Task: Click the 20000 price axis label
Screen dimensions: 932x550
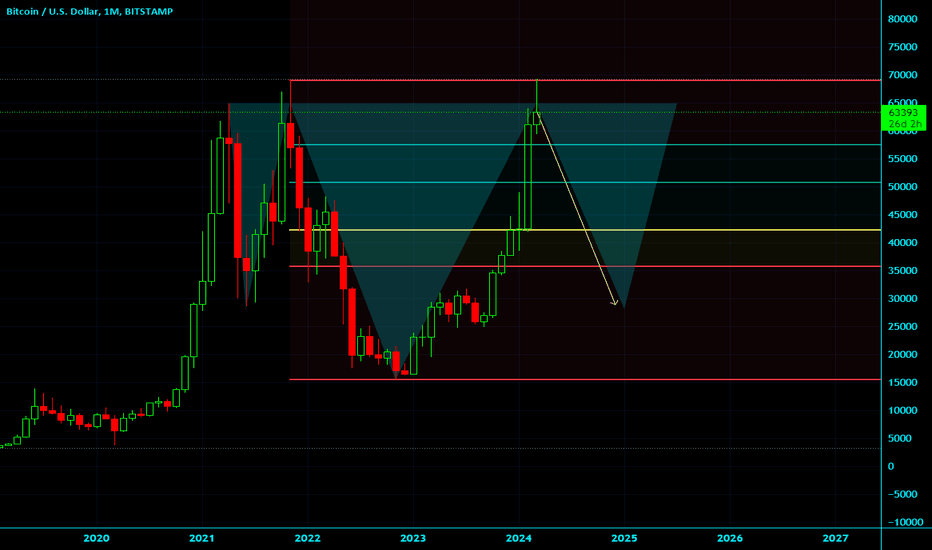Action: tap(902, 354)
